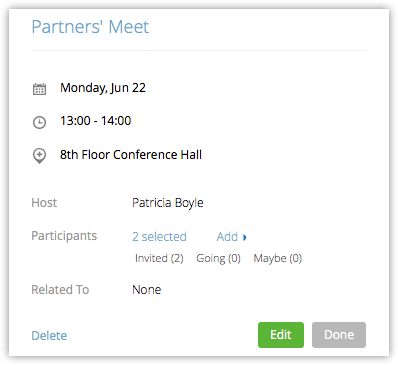Delete the Partners' Meet event
The image size is (398, 365).
49,335
